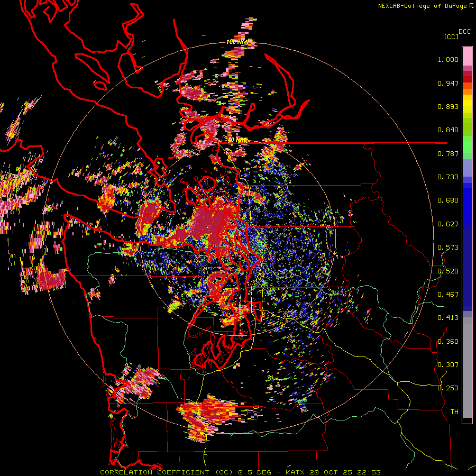This screenshot has height=476, width=476.
Task: Select the 0.307 scale value
Action: coord(448,365)
